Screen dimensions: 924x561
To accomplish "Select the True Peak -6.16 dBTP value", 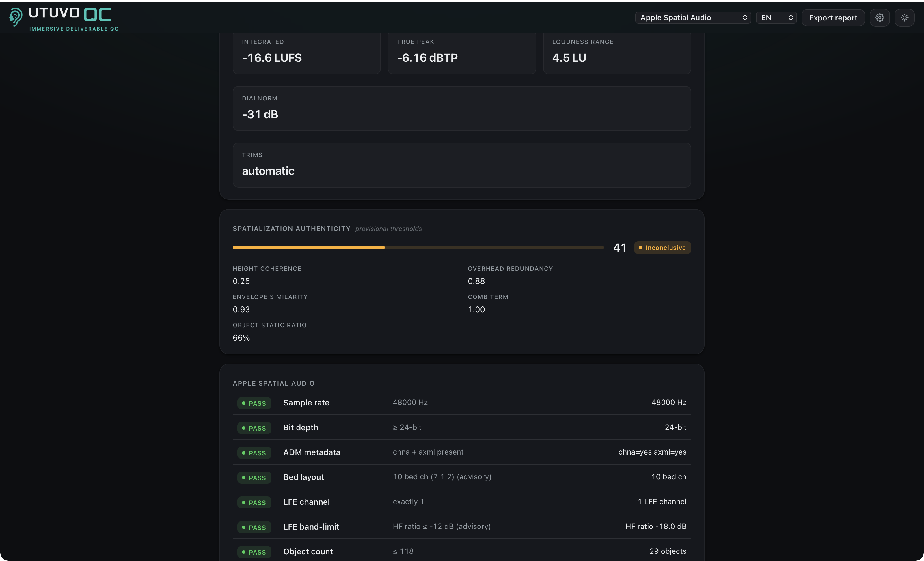I will (427, 58).
